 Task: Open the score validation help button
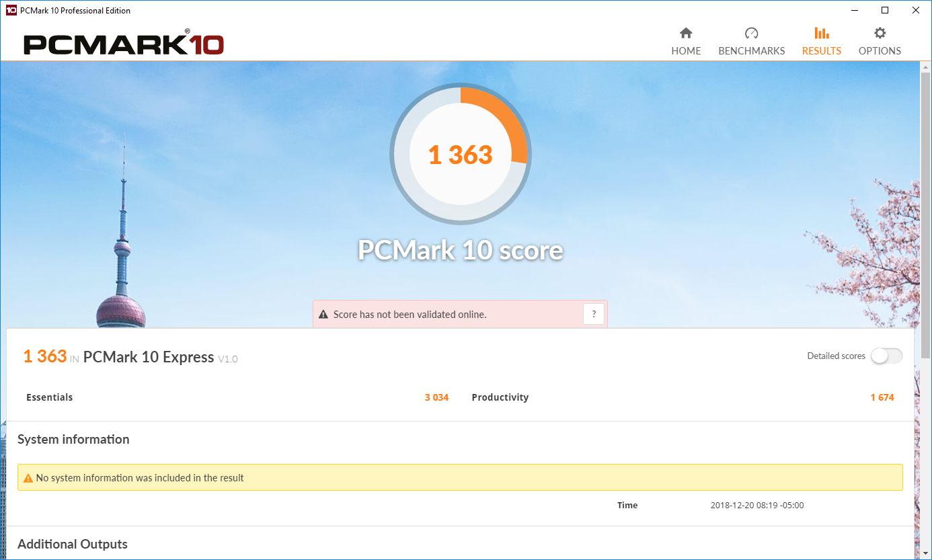pyautogui.click(x=593, y=314)
